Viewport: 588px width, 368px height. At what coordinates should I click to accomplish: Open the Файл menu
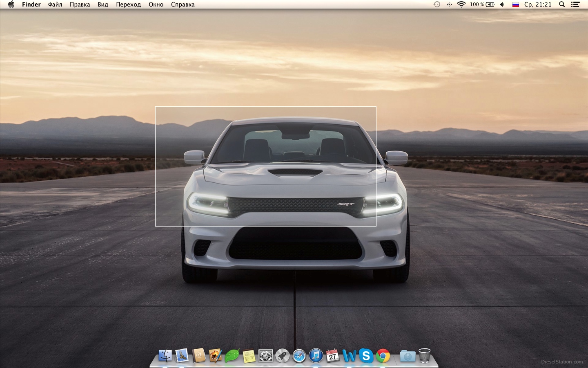coord(55,4)
